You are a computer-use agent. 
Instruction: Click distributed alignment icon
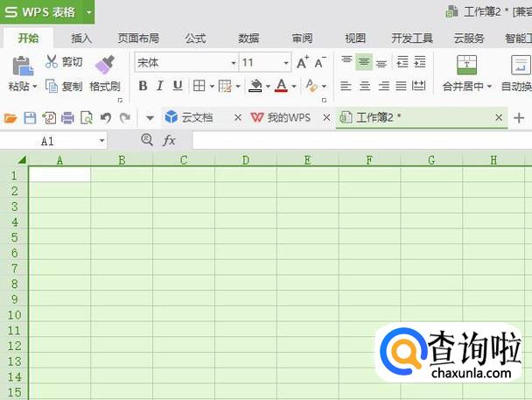tap(418, 86)
